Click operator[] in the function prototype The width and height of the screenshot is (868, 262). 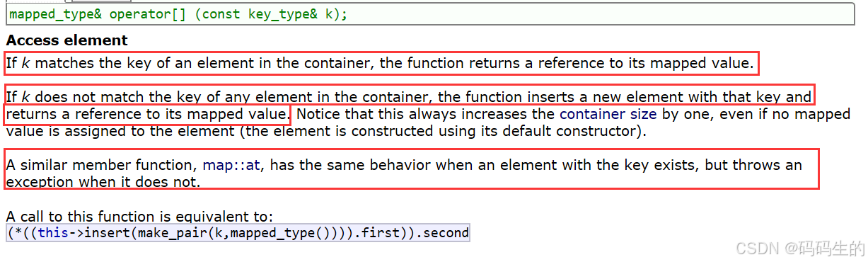click(147, 14)
